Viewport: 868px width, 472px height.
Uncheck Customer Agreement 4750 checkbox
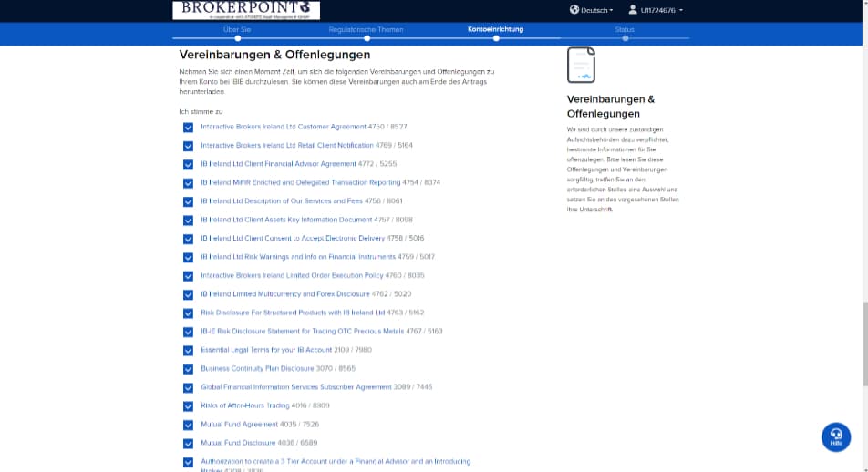(x=188, y=128)
